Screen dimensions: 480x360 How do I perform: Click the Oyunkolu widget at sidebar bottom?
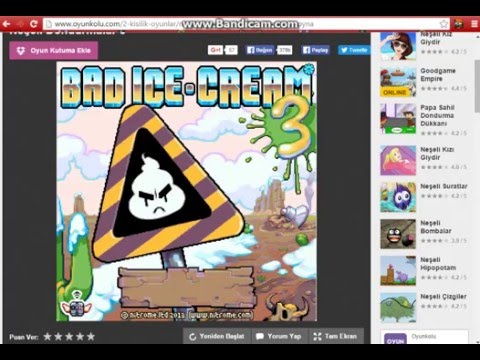[424, 337]
